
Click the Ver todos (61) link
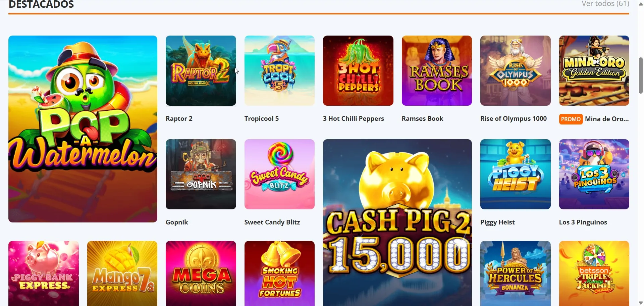(x=605, y=4)
